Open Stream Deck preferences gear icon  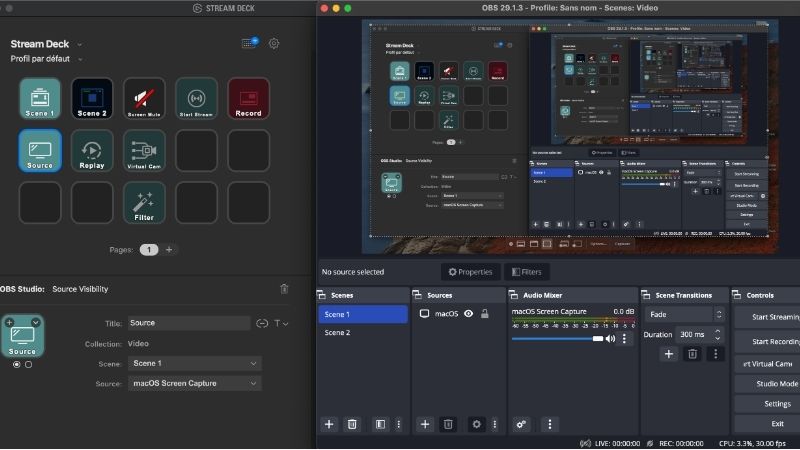pyautogui.click(x=274, y=43)
